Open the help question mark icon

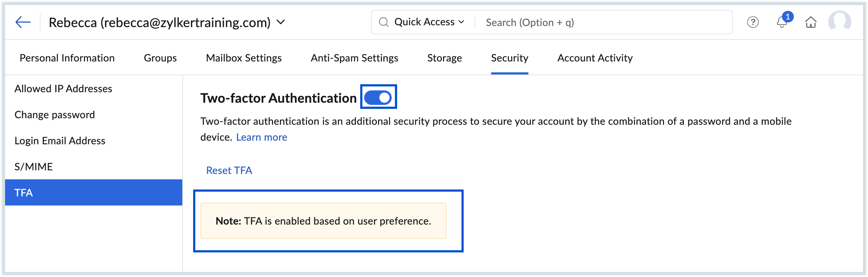point(753,22)
